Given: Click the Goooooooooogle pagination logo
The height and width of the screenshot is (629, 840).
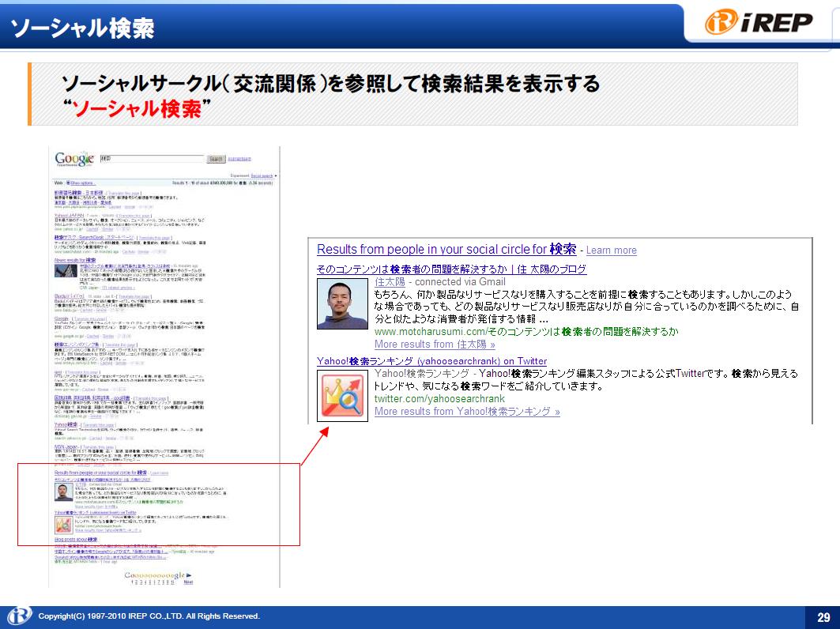Looking at the screenshot, I should tap(157, 575).
